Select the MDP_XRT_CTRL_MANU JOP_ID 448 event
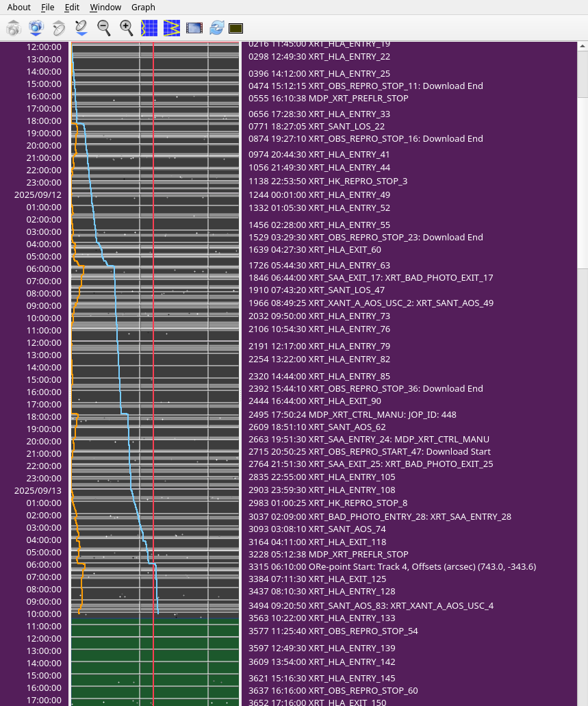The image size is (588, 706). [x=352, y=414]
